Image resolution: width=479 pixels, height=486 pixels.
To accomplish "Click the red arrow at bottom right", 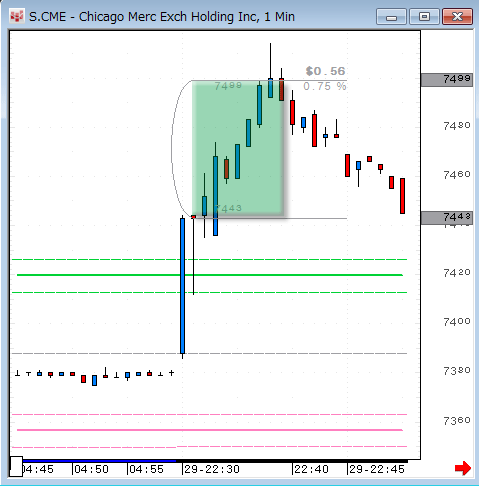I will point(463,468).
